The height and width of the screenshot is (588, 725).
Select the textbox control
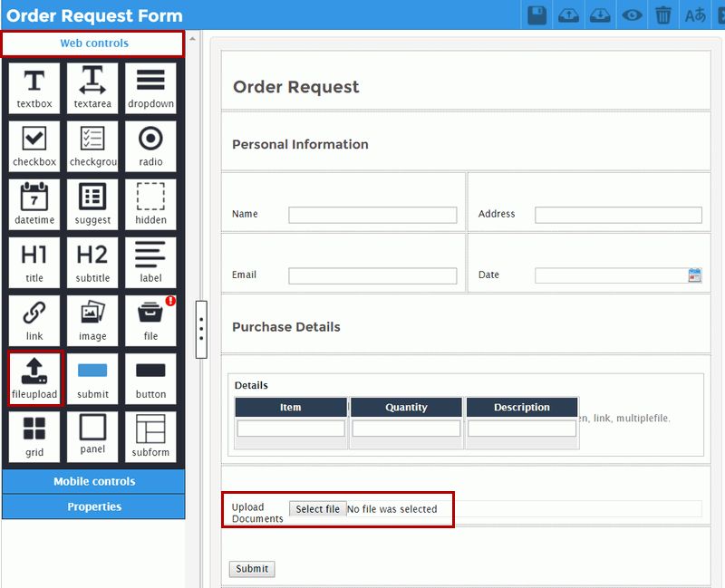point(34,88)
